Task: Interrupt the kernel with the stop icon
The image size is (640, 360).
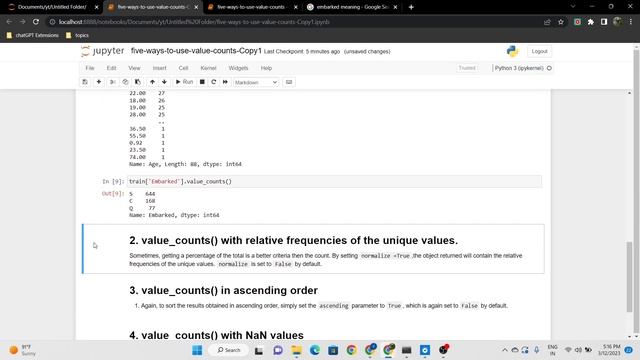Action: [202, 82]
